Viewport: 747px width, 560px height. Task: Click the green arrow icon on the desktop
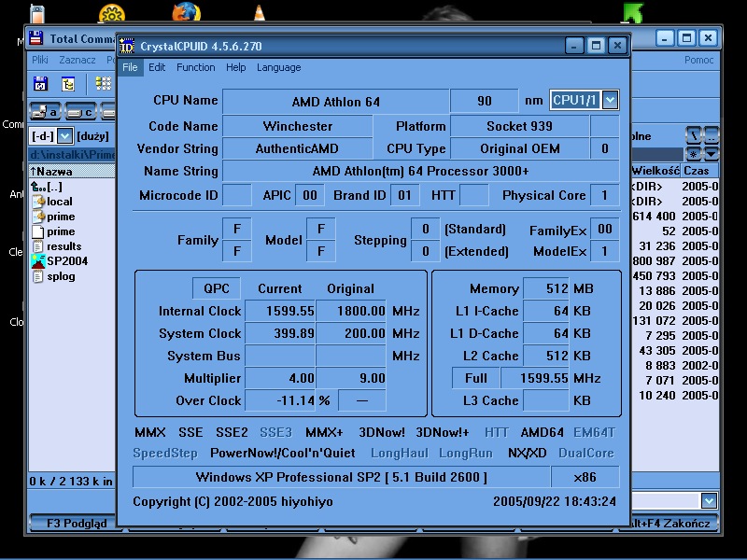tap(633, 12)
